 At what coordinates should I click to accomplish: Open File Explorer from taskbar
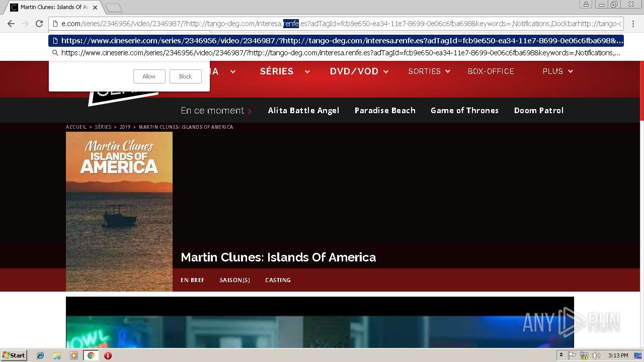(57, 355)
